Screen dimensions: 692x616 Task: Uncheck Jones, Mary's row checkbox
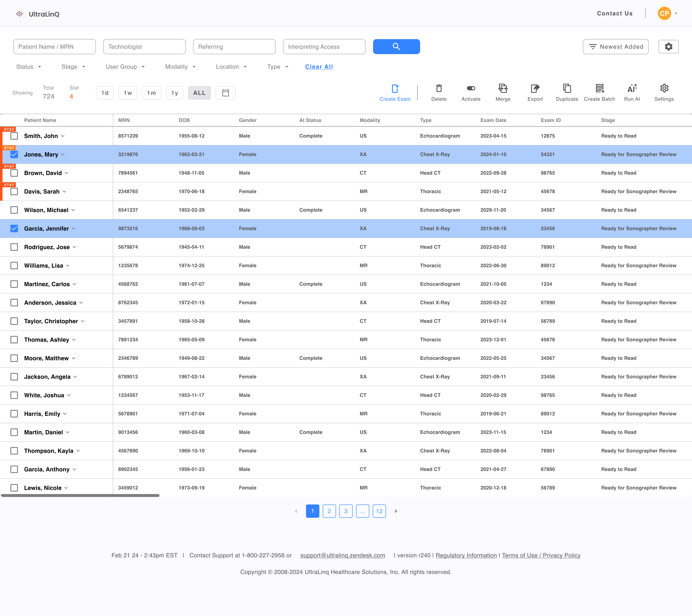pos(14,154)
